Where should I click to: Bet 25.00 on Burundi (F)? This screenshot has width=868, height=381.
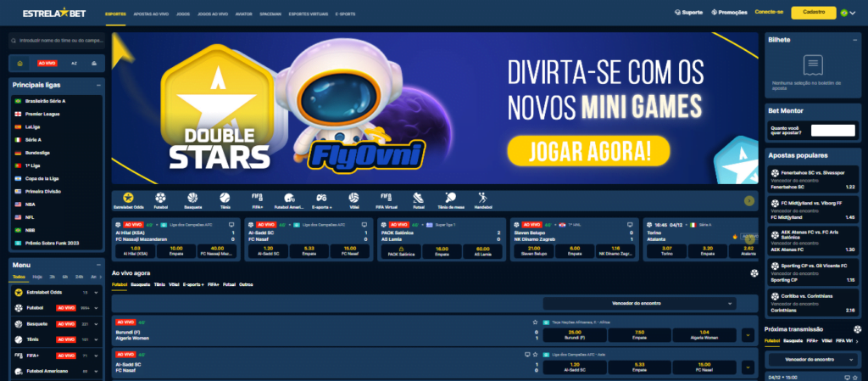pos(575,335)
